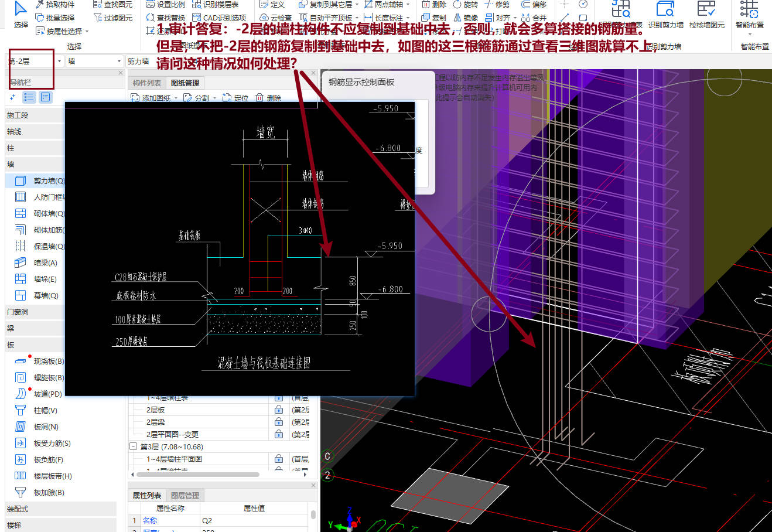Select 暗梁(A) in navigation list

pyautogui.click(x=36, y=262)
